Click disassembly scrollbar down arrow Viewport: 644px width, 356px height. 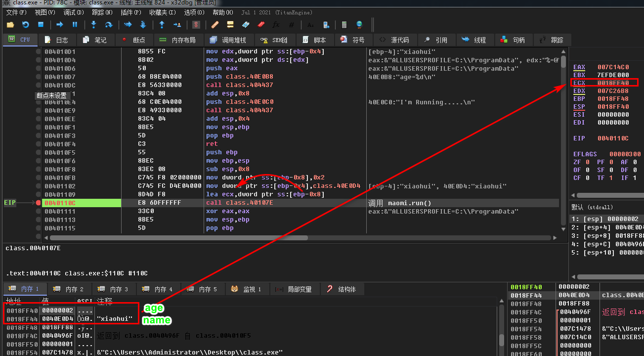[563, 229]
